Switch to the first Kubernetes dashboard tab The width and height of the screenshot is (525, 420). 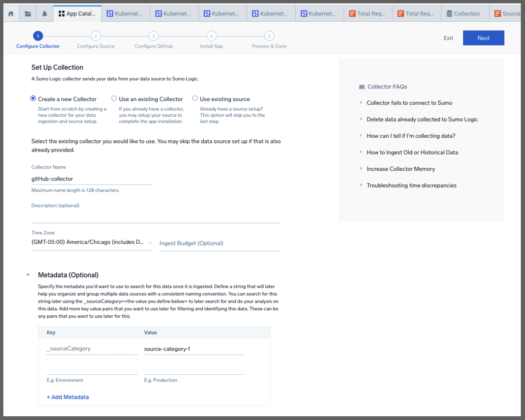click(x=126, y=13)
